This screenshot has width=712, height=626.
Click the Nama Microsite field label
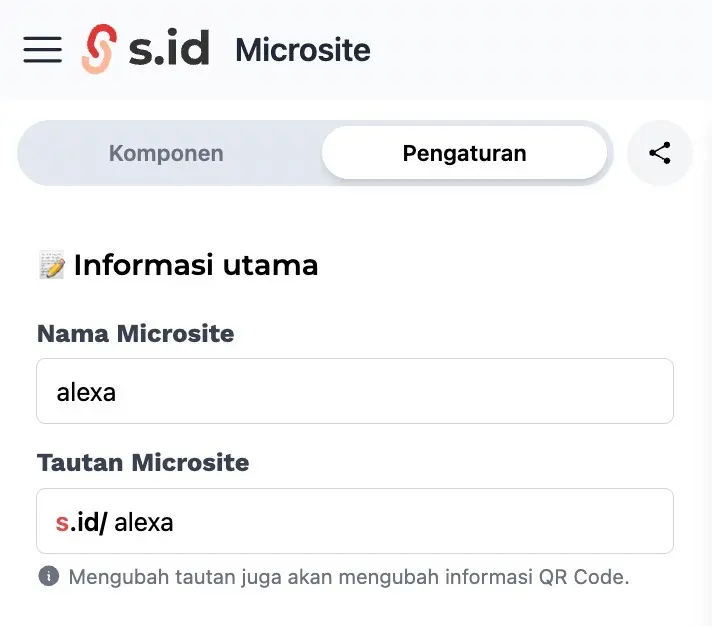pos(135,333)
